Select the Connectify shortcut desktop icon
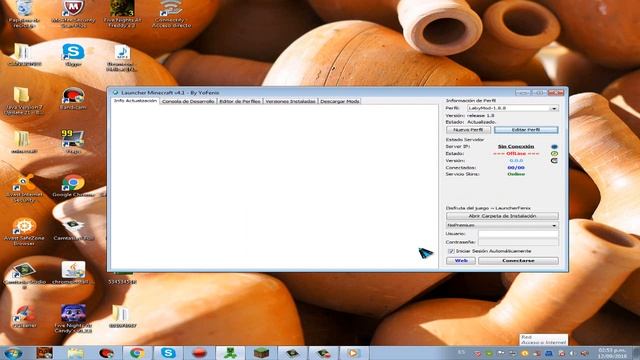Viewport: 640px width, 360px height. click(x=171, y=13)
